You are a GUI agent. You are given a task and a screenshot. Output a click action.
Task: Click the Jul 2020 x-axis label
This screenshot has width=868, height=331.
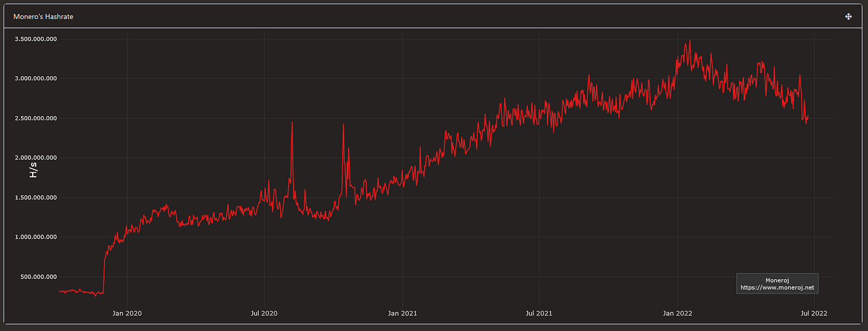point(265,313)
